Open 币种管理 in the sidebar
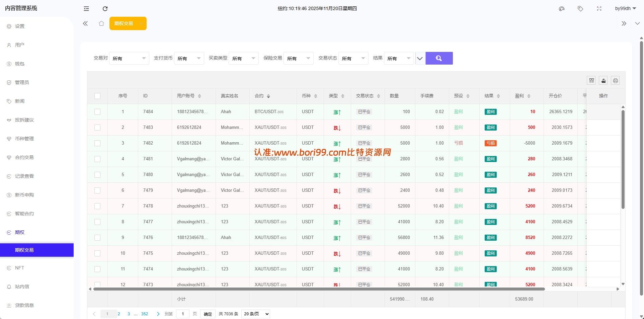This screenshot has height=319, width=644. point(37,139)
